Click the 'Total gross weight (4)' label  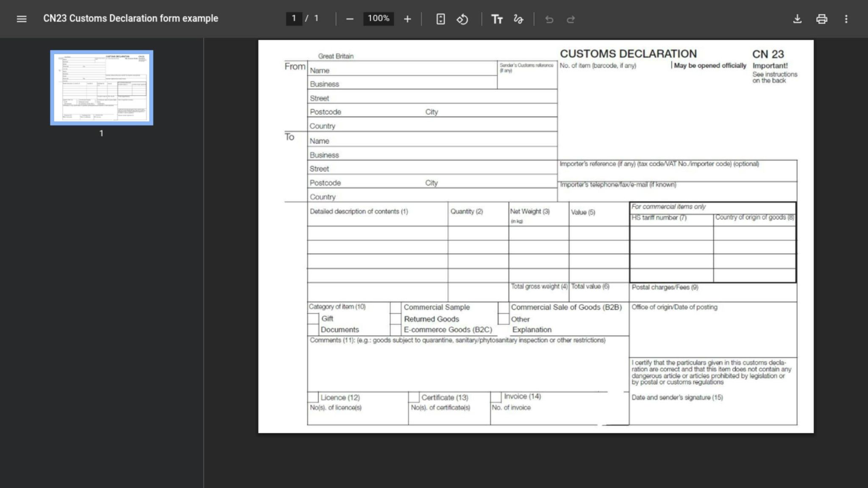point(539,286)
